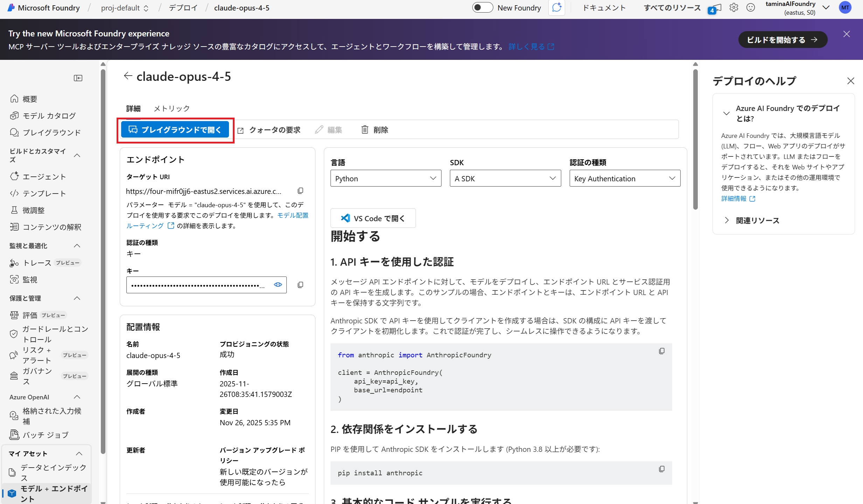Open the feedback smiley icon
Screen dimensions: 863x504
750,8
